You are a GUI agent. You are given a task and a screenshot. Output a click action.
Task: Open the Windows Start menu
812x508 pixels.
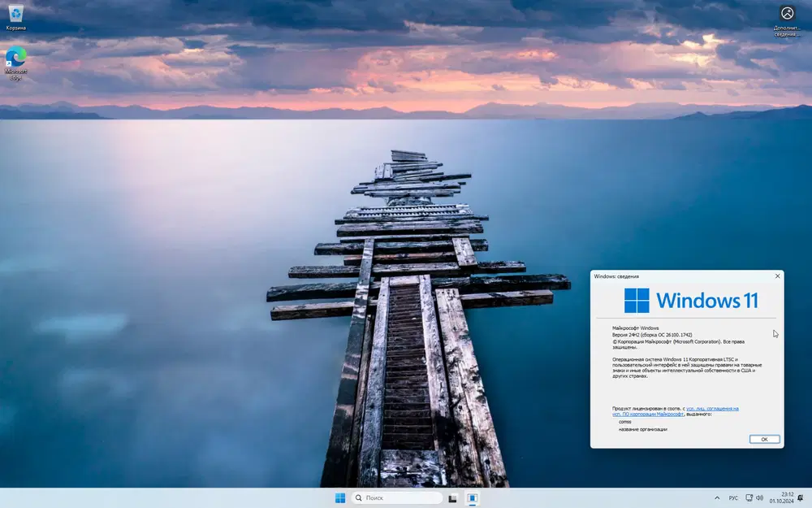tap(339, 497)
